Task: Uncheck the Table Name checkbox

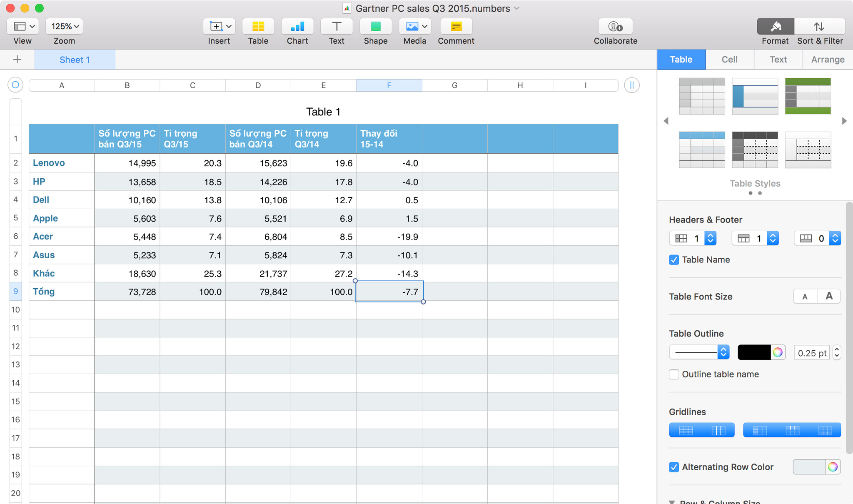Action: click(x=674, y=260)
